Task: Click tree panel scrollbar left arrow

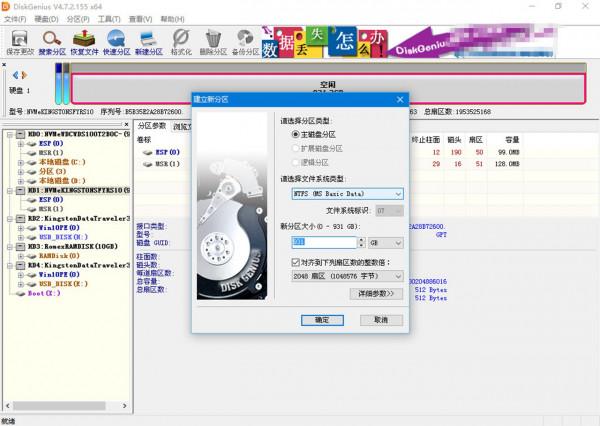Action: [x=8, y=406]
